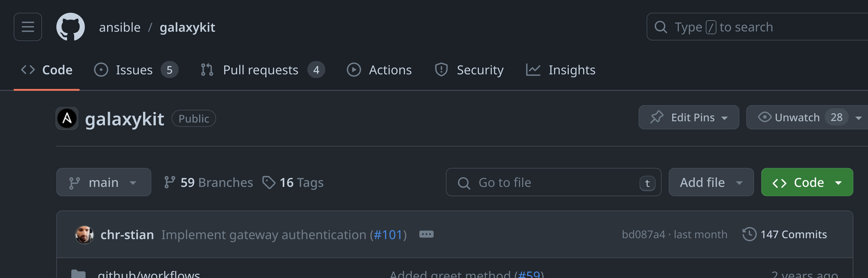
Task: Expand the main branch selector
Action: (x=104, y=182)
